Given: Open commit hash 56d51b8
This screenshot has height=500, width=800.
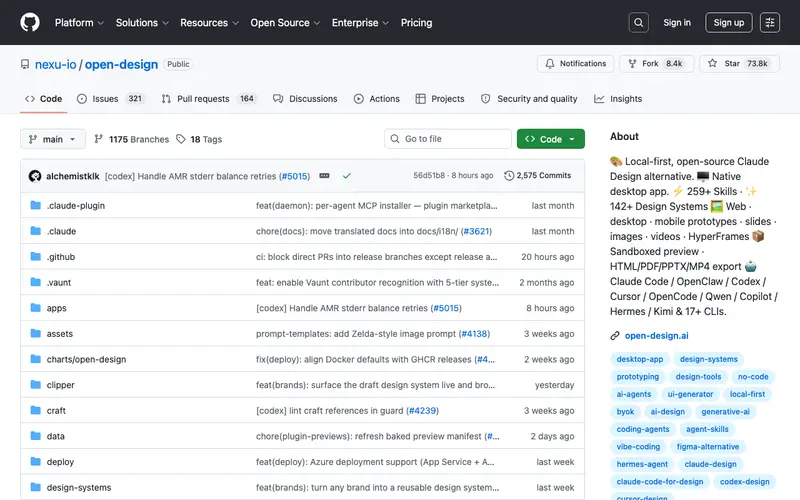Looking at the screenshot, I should [x=429, y=176].
